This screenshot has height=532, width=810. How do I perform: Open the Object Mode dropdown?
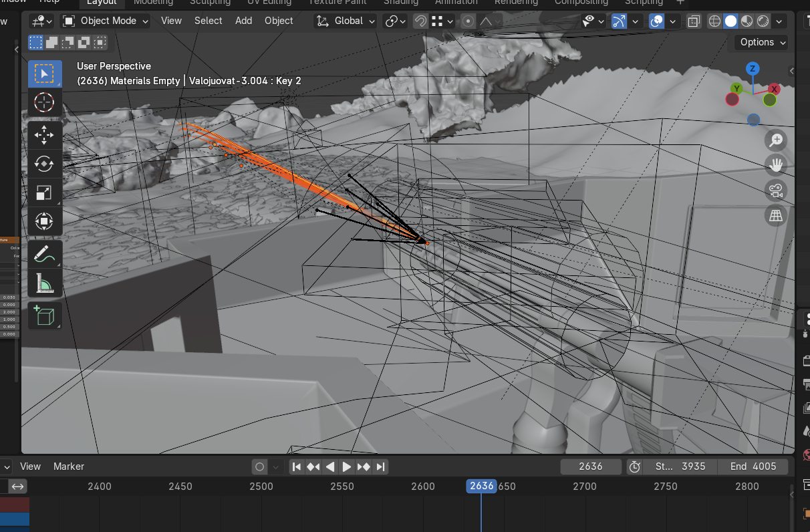(x=107, y=21)
